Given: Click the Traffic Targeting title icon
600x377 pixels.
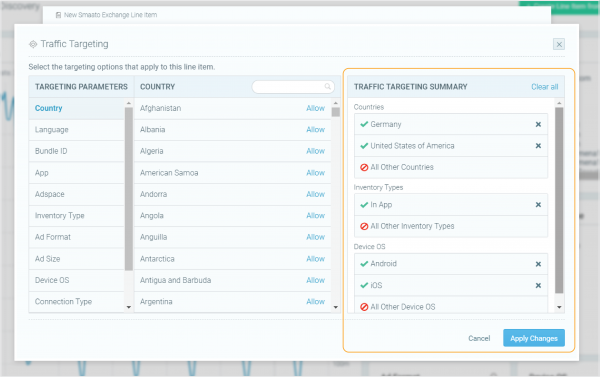Looking at the screenshot, I should (33, 44).
